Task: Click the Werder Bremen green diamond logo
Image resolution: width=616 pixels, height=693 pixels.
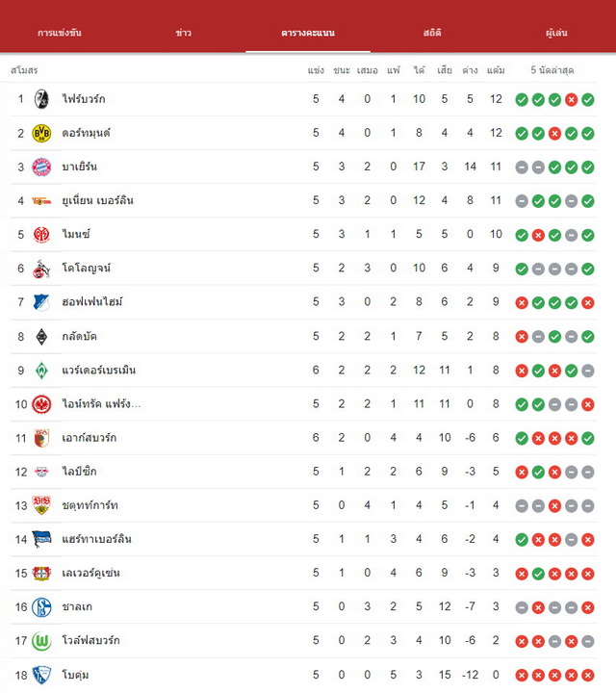Action: [x=41, y=371]
